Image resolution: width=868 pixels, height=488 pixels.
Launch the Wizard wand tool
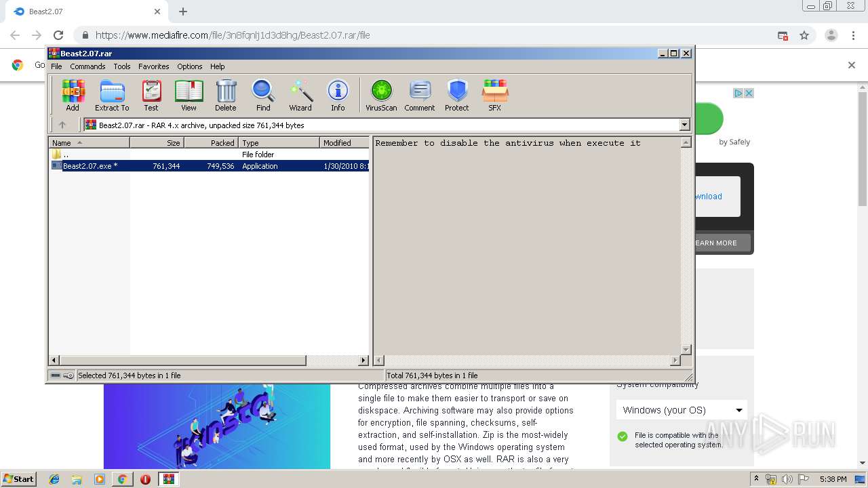coord(300,95)
